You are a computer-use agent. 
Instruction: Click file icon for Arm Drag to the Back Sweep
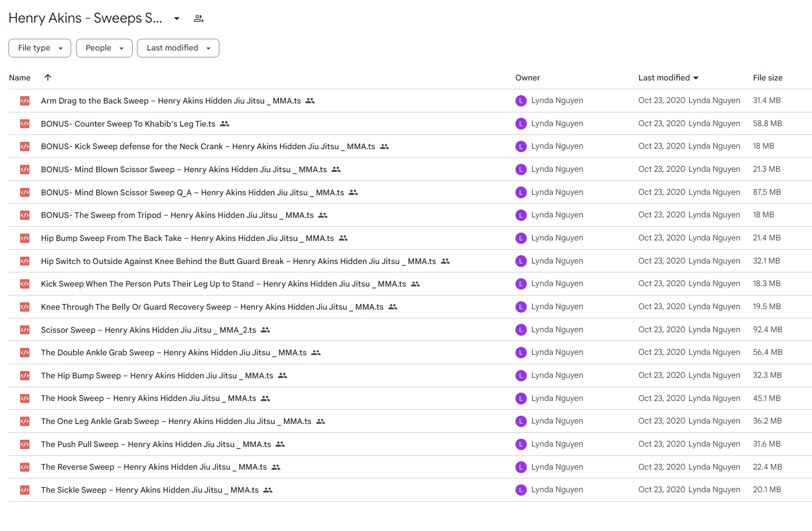click(x=25, y=101)
